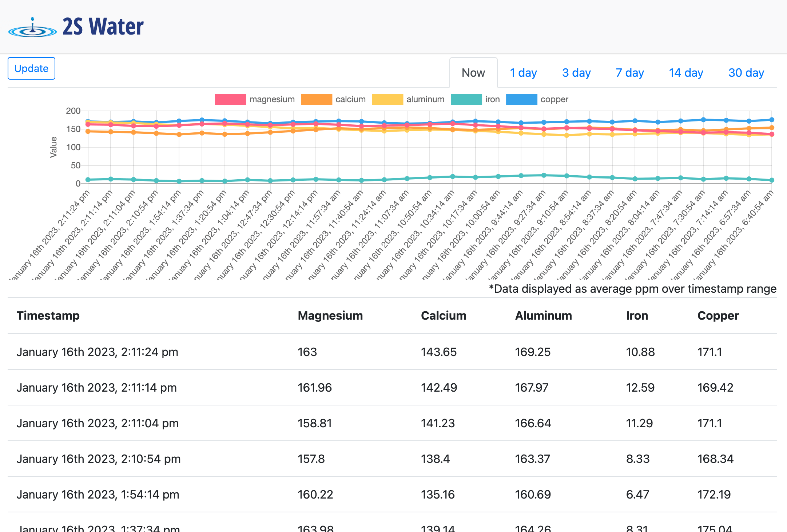
Task: Toggle aluminum series via yellow legend swatch
Action: [387, 99]
